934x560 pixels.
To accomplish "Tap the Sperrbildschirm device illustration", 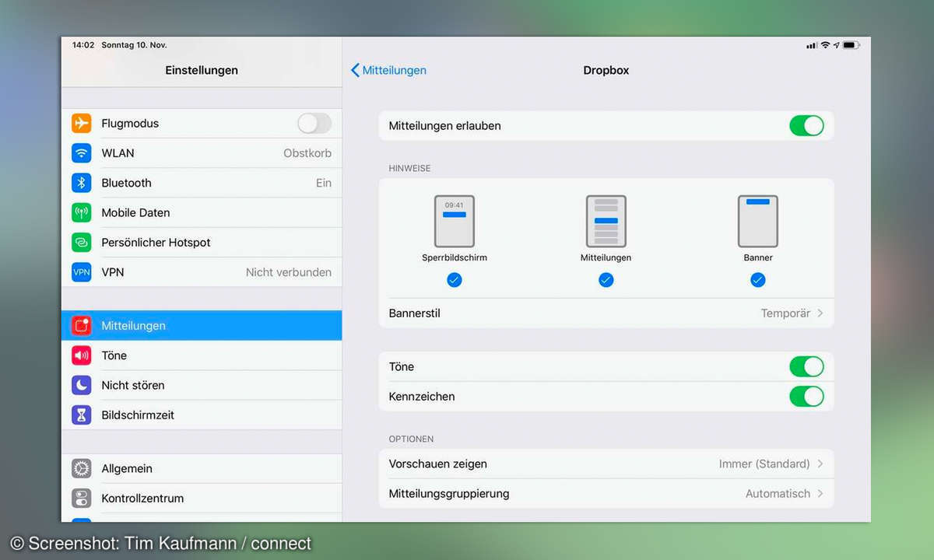I will pyautogui.click(x=455, y=221).
